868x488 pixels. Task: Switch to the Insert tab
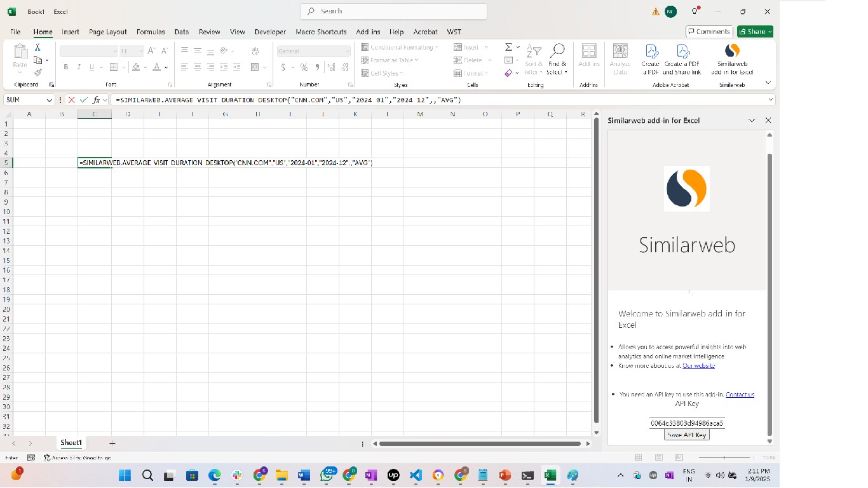[71, 32]
